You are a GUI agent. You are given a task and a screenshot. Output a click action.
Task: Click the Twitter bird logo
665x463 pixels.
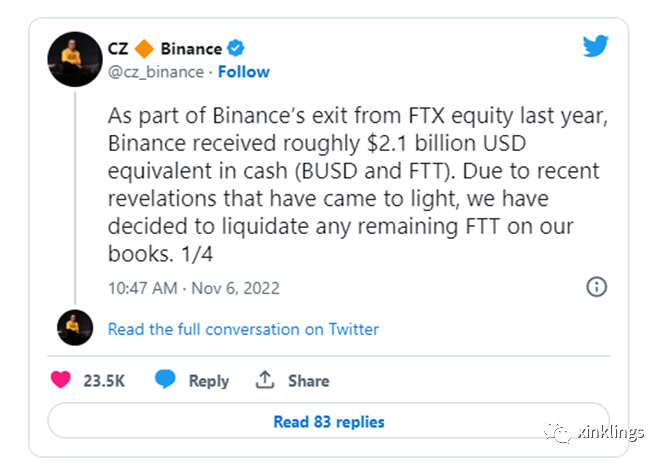596,46
